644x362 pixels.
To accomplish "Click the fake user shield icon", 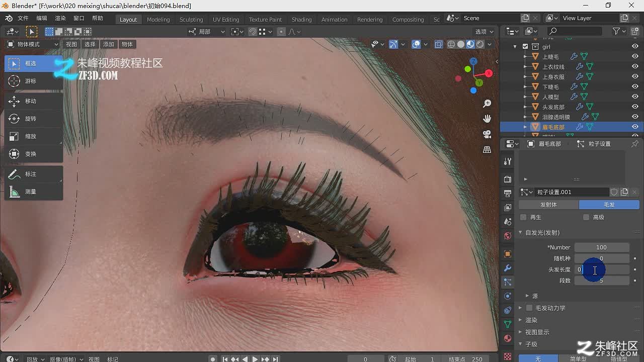I will (614, 192).
